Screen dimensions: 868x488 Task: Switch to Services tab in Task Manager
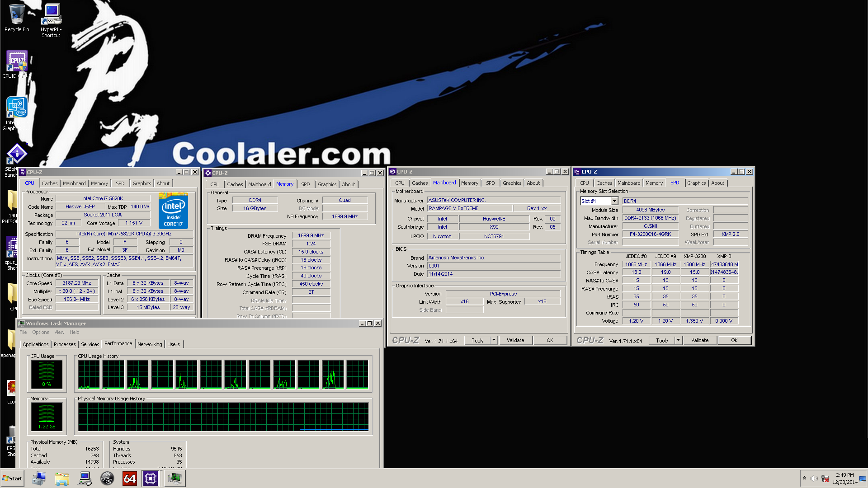(x=90, y=344)
